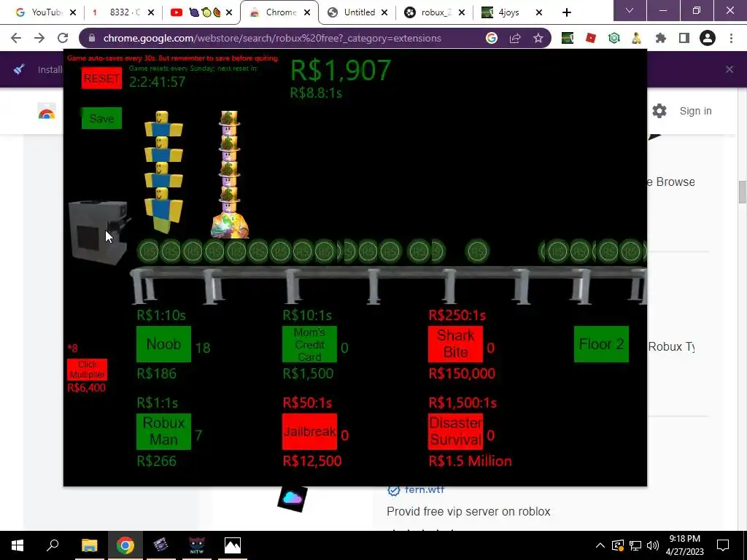Viewport: 747px width, 560px height.
Task: Click the Disaster Survival button
Action: pos(455,432)
